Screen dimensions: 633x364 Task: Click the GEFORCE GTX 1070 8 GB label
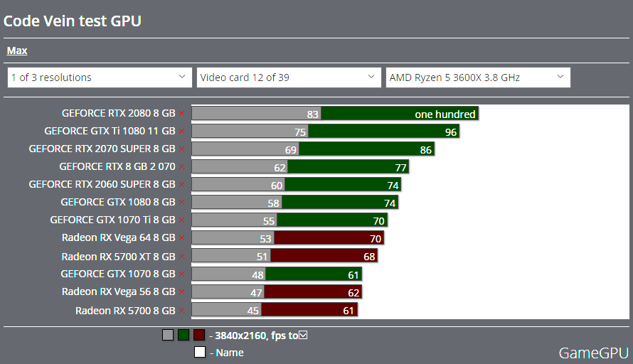click(118, 274)
